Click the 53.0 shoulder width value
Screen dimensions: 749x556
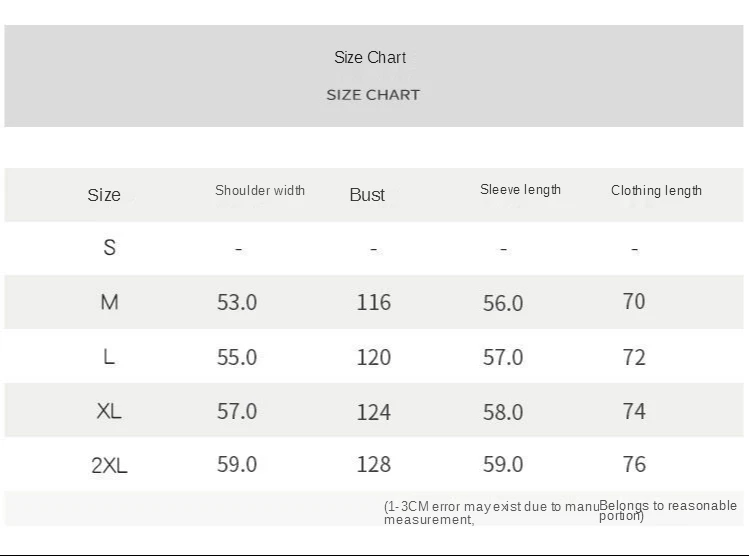(x=237, y=302)
